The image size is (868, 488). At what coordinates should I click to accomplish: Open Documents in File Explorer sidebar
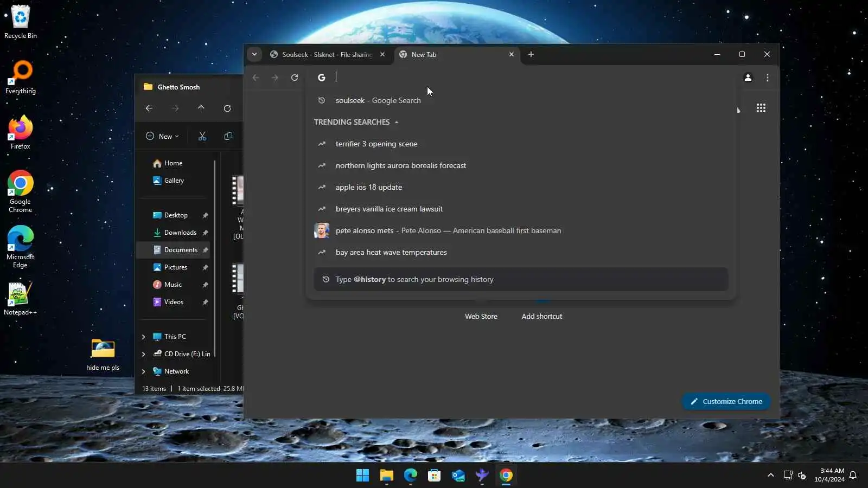tap(174, 250)
